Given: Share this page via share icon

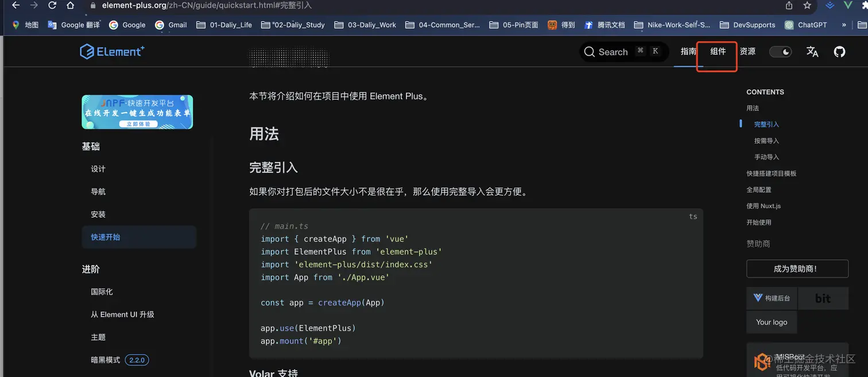Looking at the screenshot, I should point(789,5).
